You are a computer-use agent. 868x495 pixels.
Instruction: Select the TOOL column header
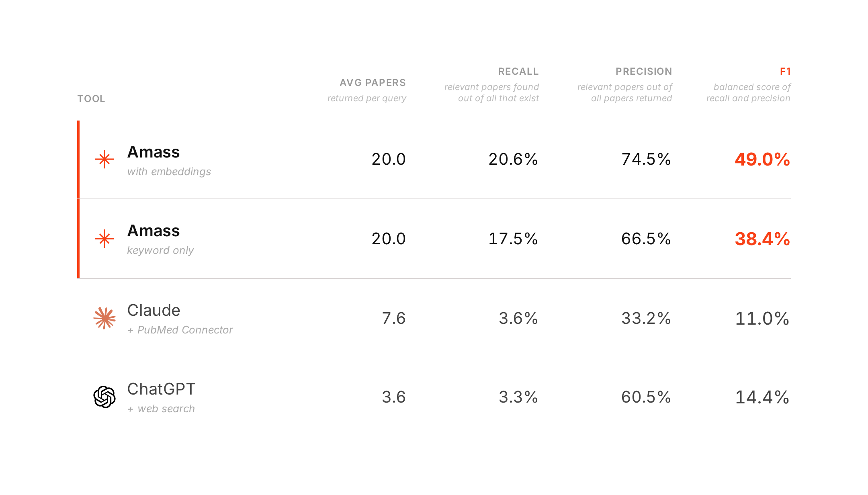(x=91, y=99)
